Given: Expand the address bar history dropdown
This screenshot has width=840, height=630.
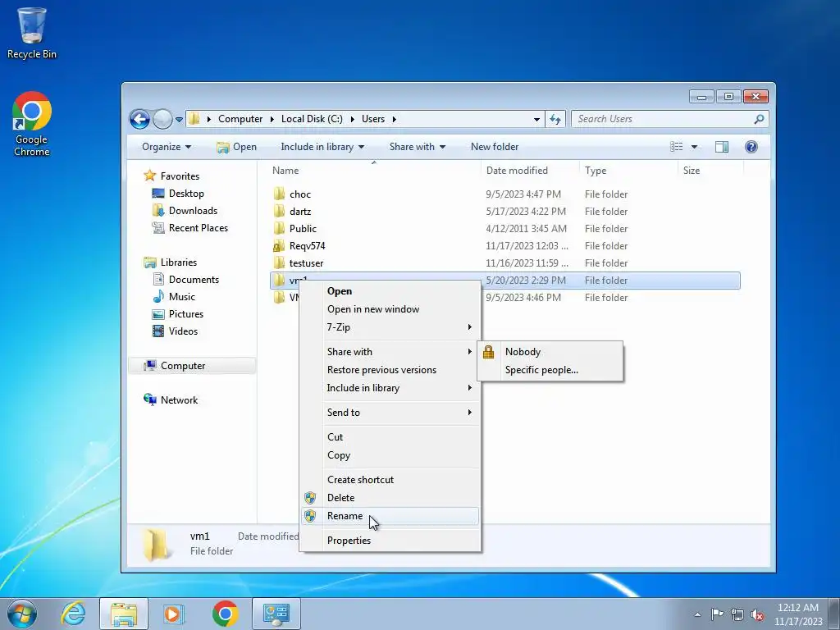Looking at the screenshot, I should (x=536, y=120).
